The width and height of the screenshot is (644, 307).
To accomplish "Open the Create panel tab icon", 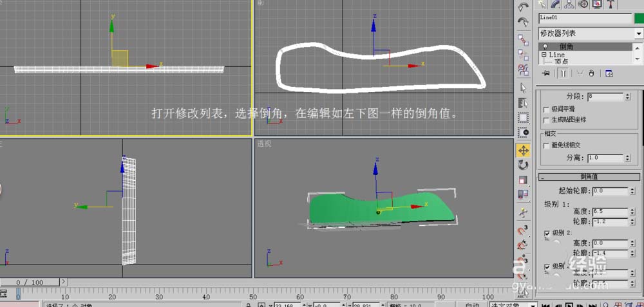I will (x=542, y=4).
